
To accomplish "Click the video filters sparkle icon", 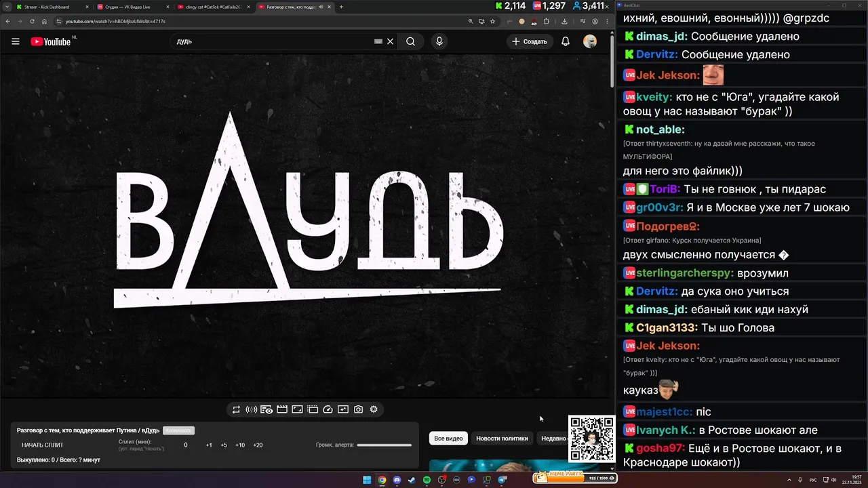I will point(343,409).
